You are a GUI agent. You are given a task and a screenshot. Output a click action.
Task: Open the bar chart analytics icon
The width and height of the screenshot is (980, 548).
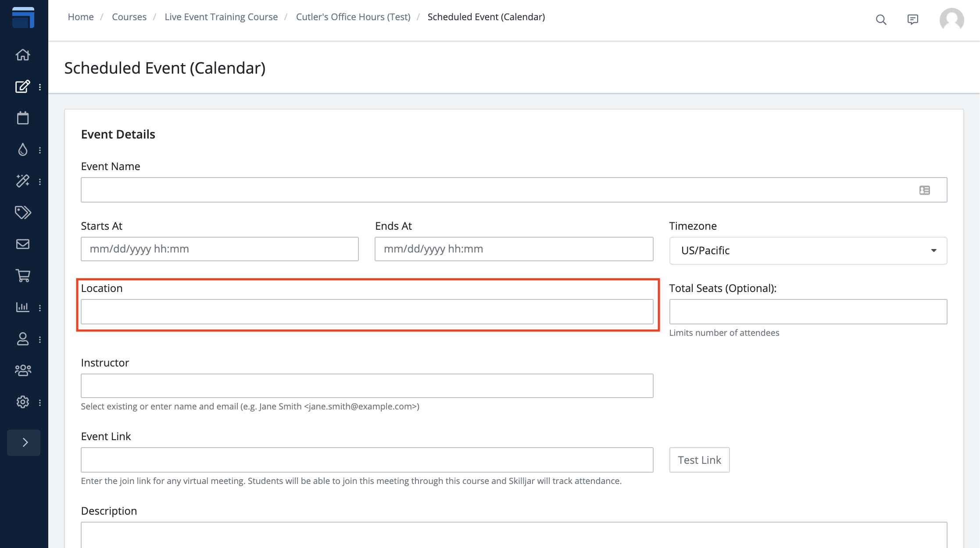[23, 307]
